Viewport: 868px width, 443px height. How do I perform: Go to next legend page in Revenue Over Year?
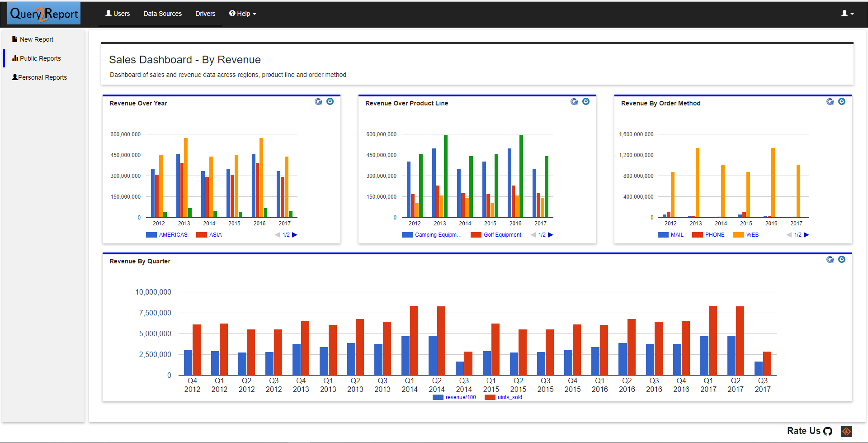point(295,235)
